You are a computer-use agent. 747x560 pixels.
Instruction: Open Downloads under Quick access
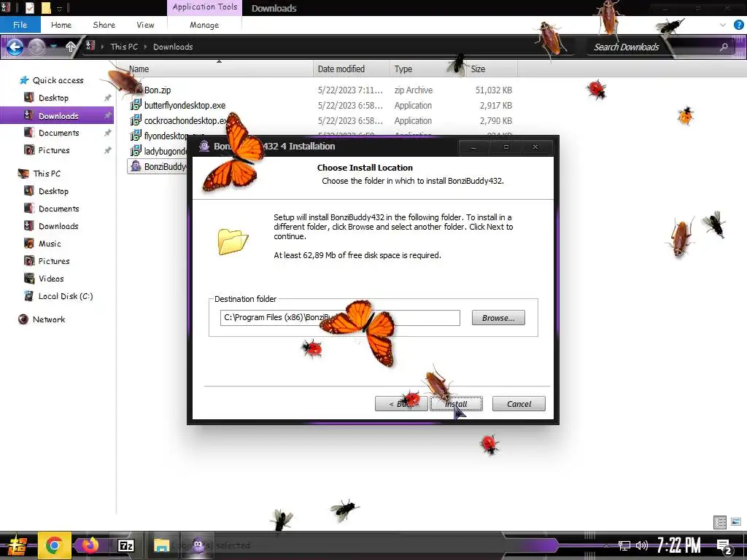(58, 116)
